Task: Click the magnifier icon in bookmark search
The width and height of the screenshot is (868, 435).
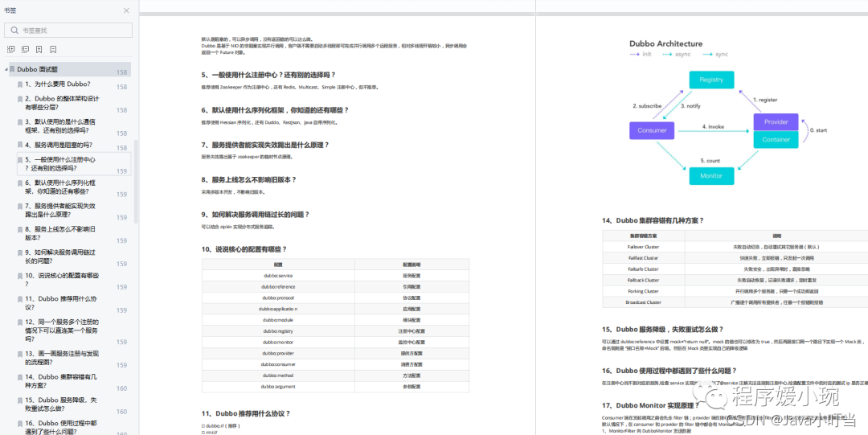Action: click(x=14, y=31)
